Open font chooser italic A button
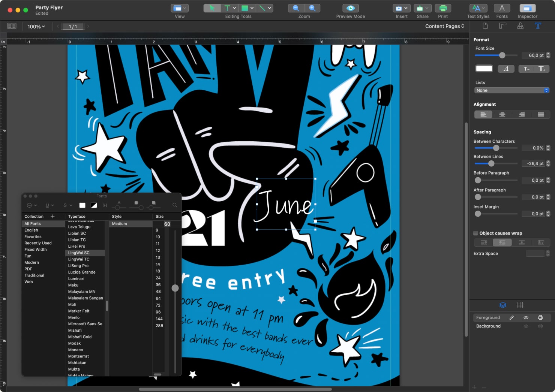This screenshot has width=555, height=392. (506, 69)
